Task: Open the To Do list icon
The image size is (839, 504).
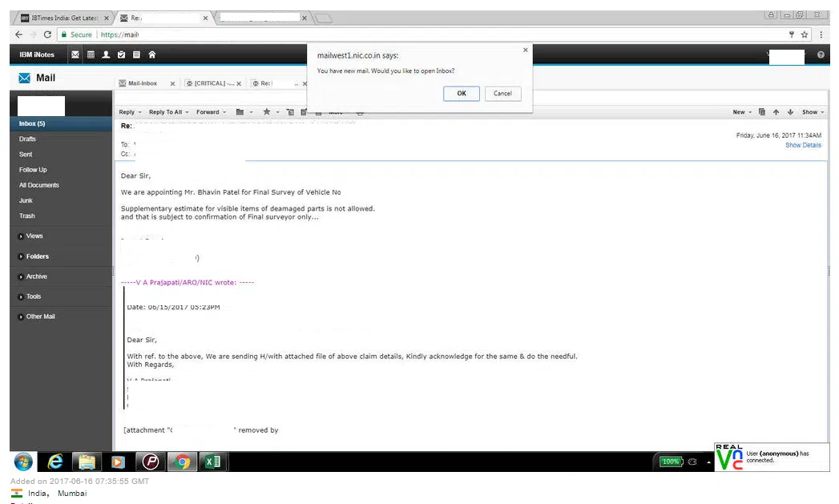Action: [121, 54]
